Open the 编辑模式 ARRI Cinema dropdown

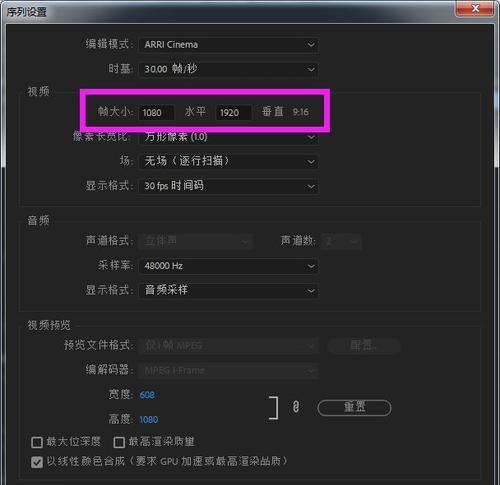229,45
